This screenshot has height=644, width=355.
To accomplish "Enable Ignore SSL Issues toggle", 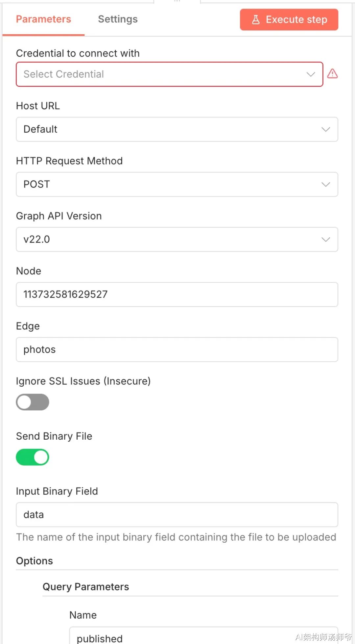I will [x=33, y=402].
